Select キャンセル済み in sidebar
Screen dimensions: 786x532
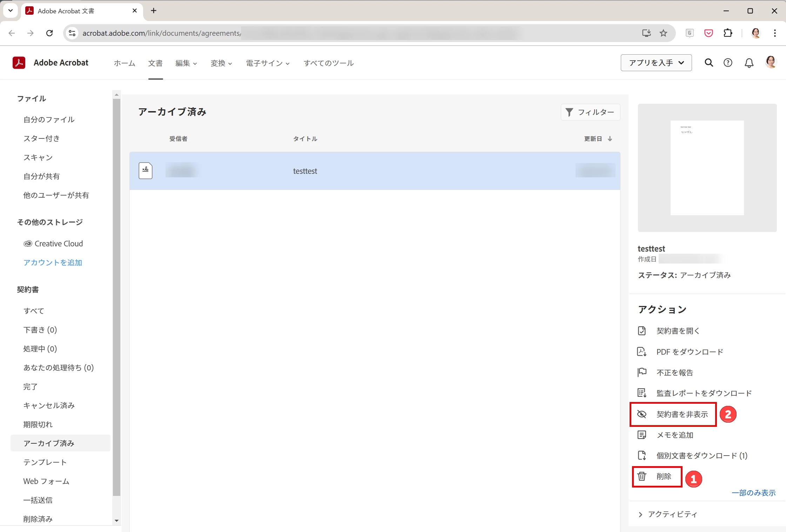point(49,405)
